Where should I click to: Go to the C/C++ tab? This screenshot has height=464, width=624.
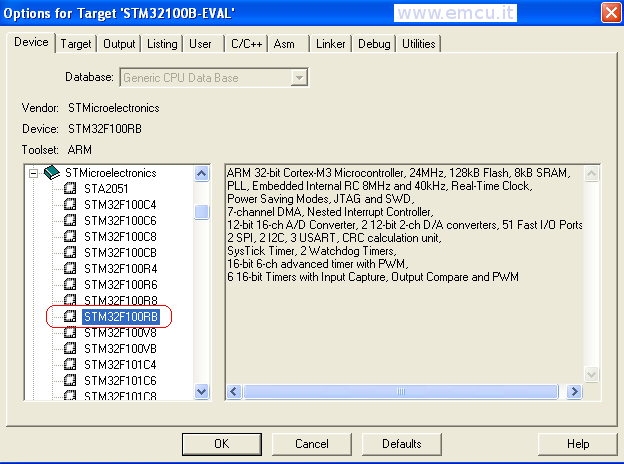pyautogui.click(x=246, y=44)
